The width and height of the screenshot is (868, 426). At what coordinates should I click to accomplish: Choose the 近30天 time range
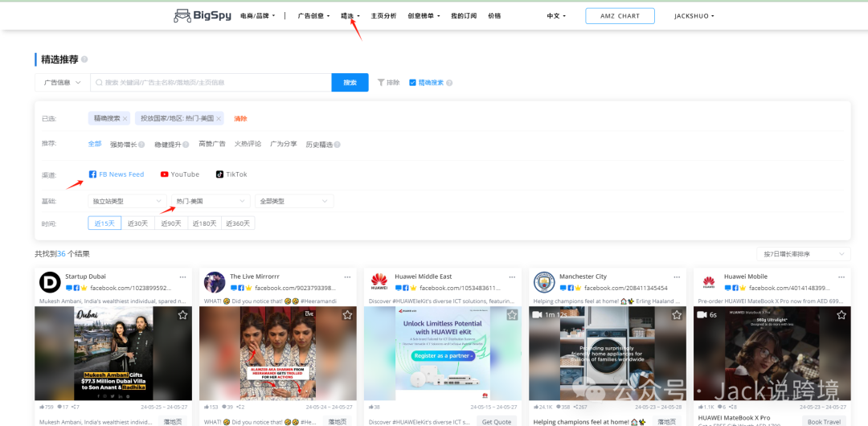point(137,223)
